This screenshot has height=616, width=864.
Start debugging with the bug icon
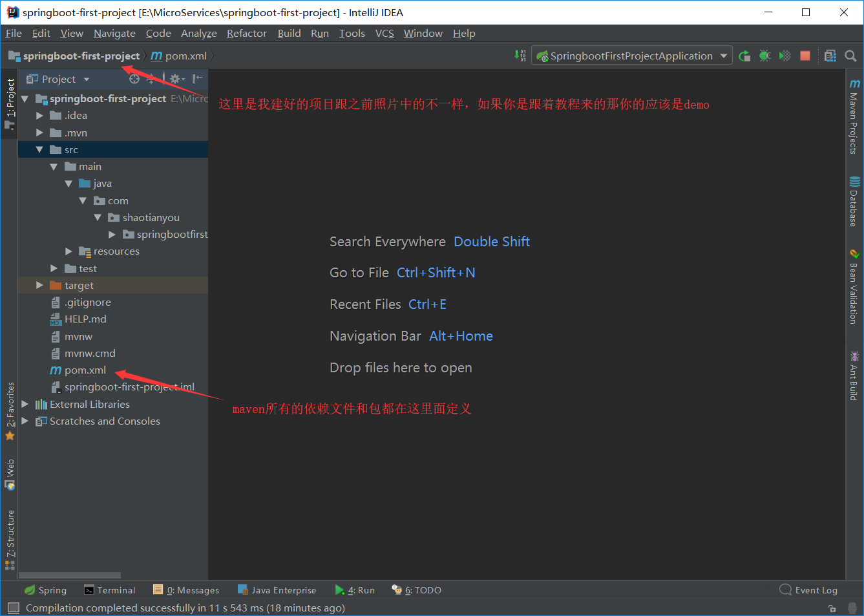764,56
